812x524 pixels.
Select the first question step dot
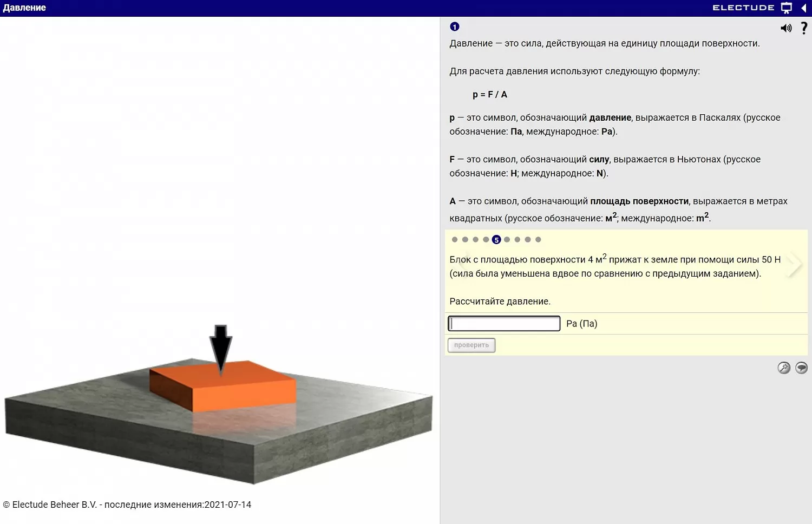[455, 240]
